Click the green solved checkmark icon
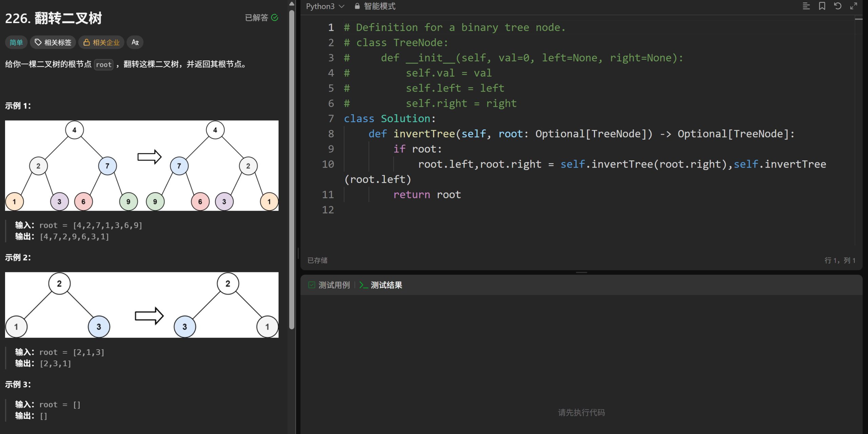The height and width of the screenshot is (434, 868). (275, 18)
